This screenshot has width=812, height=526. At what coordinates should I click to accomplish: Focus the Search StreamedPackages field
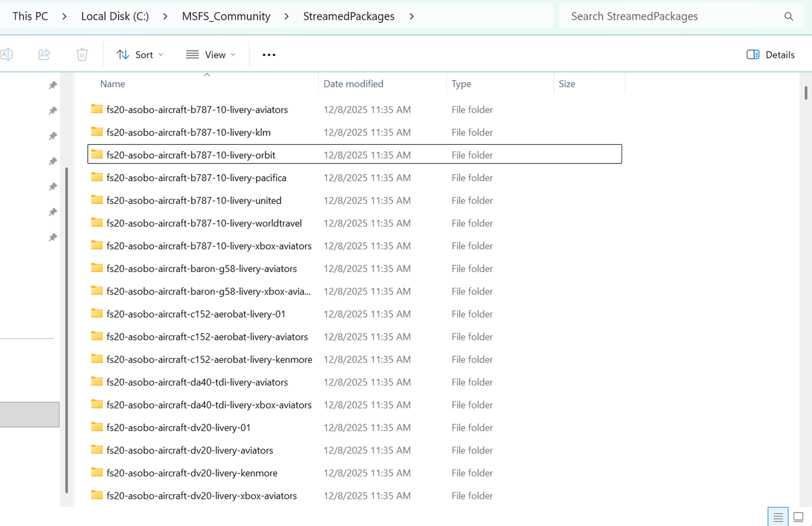click(680, 17)
